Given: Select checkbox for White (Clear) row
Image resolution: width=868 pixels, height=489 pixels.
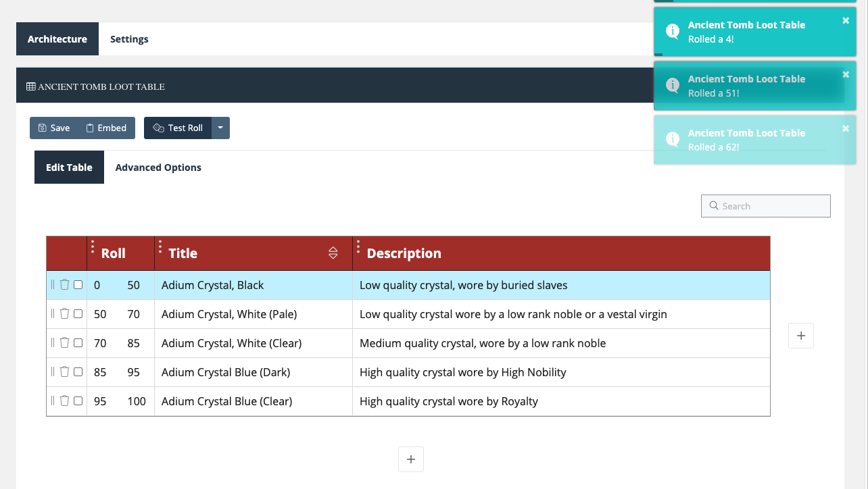Looking at the screenshot, I should 78,343.
